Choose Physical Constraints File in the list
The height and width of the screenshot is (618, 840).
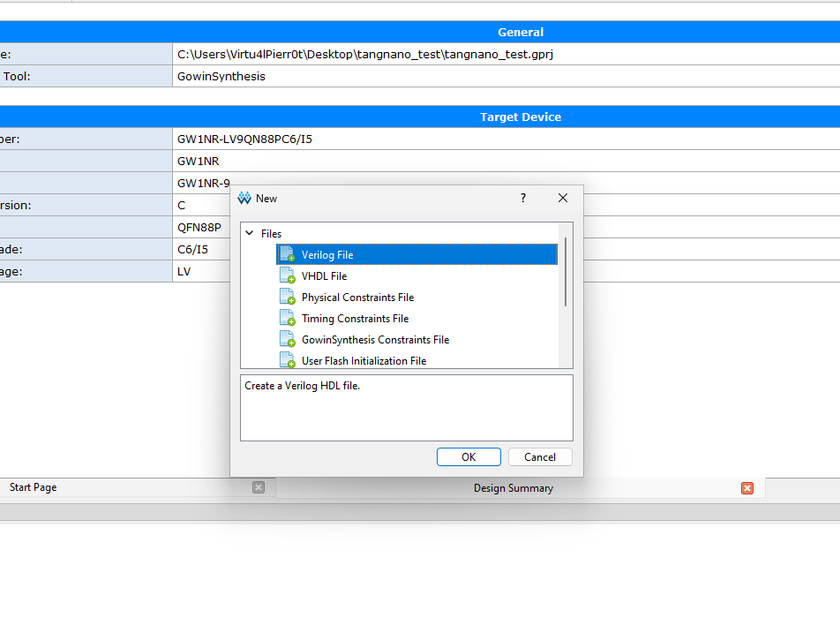tap(357, 297)
